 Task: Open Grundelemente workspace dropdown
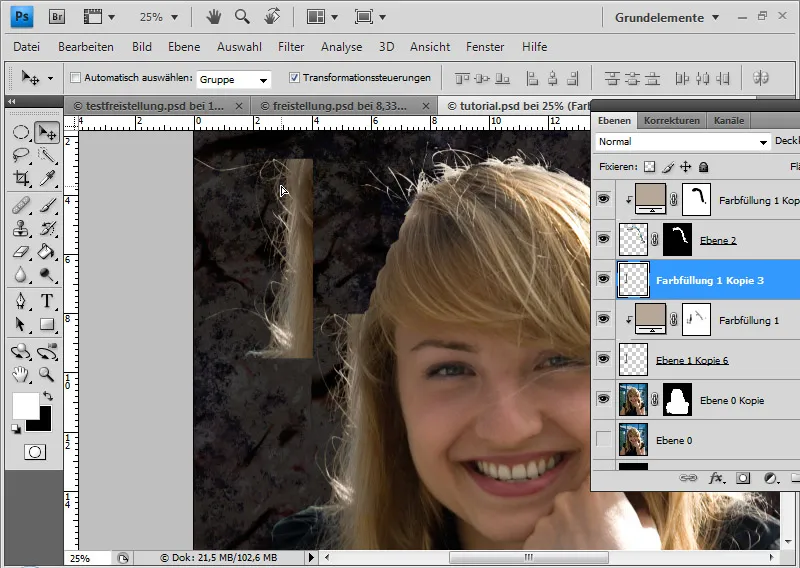pyautogui.click(x=666, y=18)
